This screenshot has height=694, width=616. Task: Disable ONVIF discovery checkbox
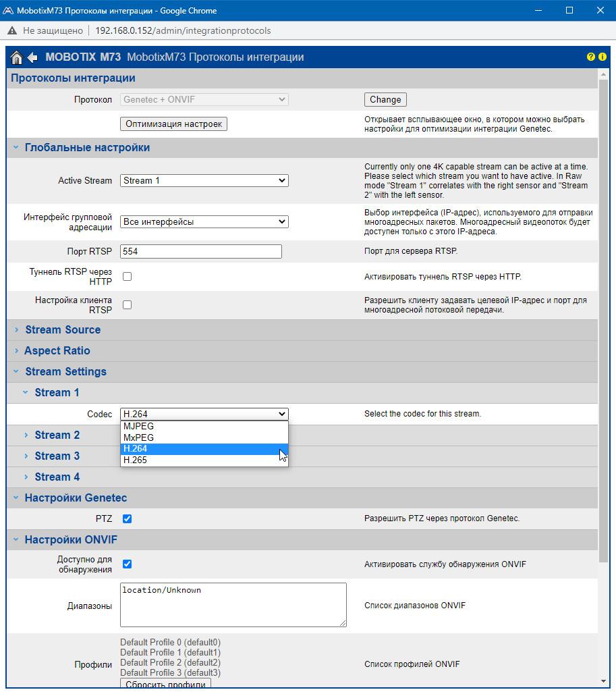[128, 564]
